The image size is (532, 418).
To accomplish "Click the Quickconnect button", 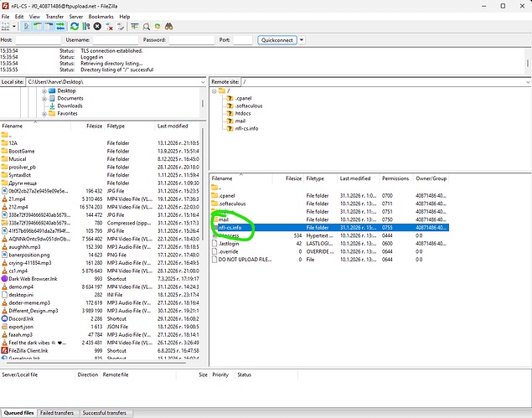I will 276,39.
